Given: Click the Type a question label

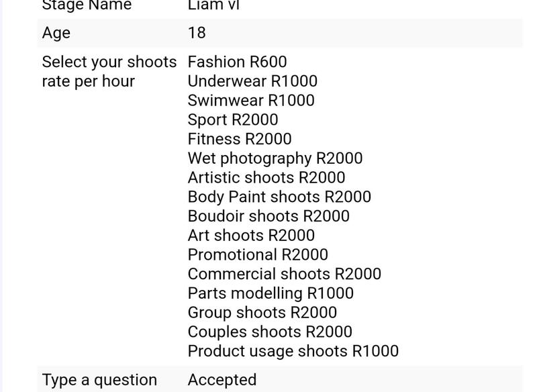Looking at the screenshot, I should (99, 380).
